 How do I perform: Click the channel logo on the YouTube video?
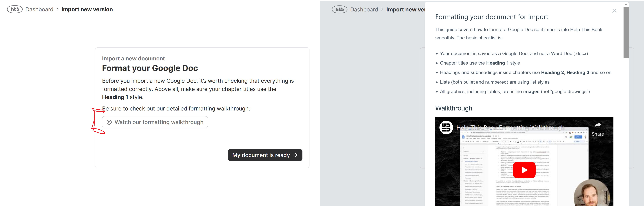click(x=446, y=128)
